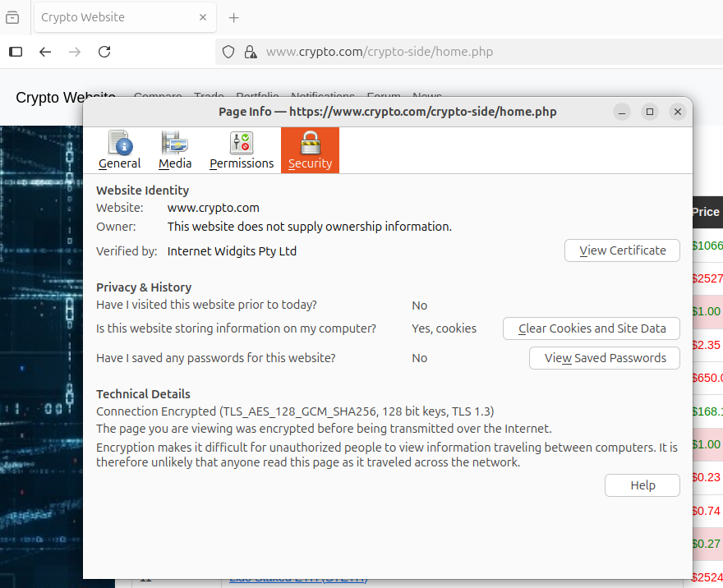Open the General tab in Page Info
Screen dimensions: 723x588
119,150
